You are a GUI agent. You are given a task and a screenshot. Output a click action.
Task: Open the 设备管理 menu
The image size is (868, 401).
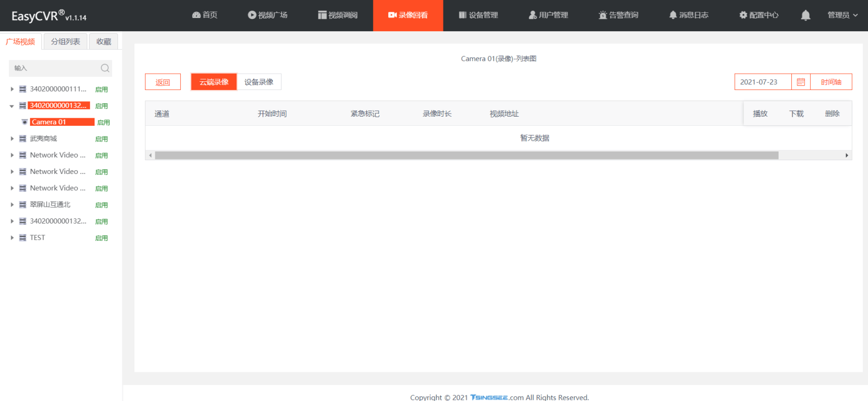click(478, 15)
